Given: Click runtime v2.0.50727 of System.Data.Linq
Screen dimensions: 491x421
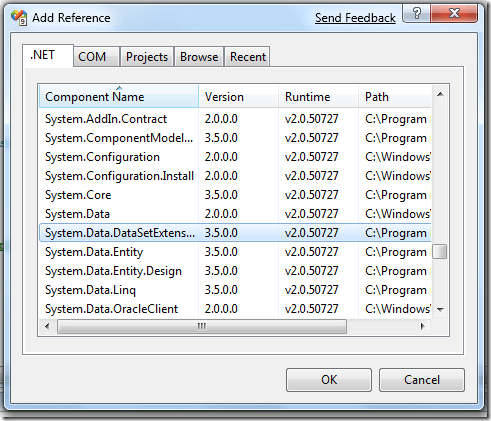Looking at the screenshot, I should 311,290.
